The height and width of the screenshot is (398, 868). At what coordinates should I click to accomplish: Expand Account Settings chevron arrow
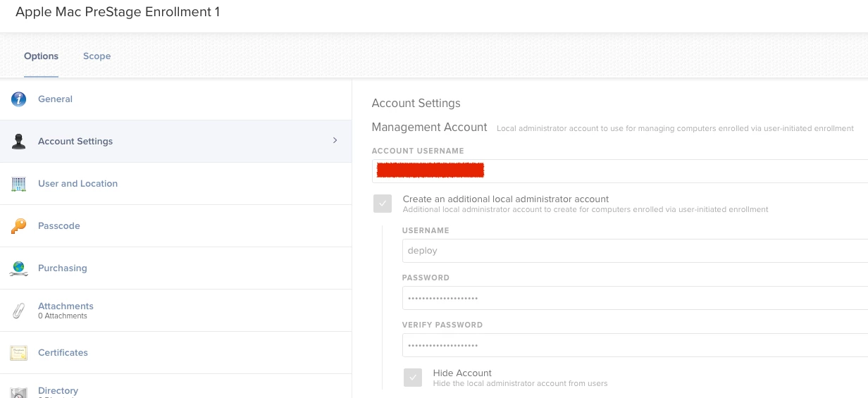click(x=335, y=141)
